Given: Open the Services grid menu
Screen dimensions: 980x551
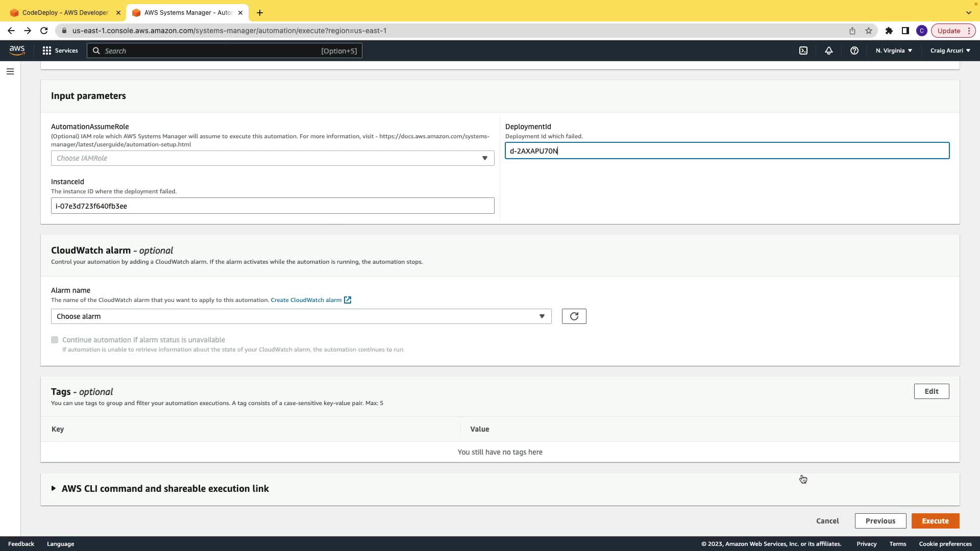Looking at the screenshot, I should pos(60,51).
